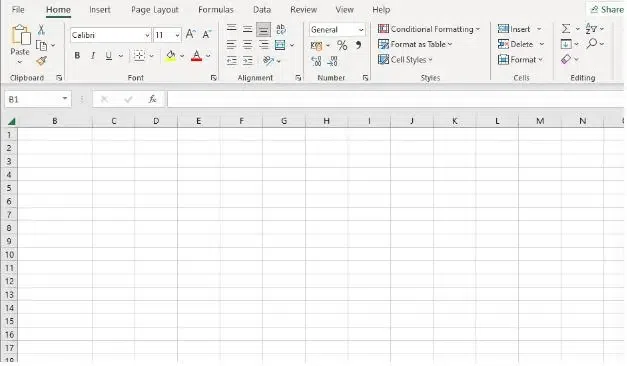
Task: Select row 10 header
Action: 9,255
